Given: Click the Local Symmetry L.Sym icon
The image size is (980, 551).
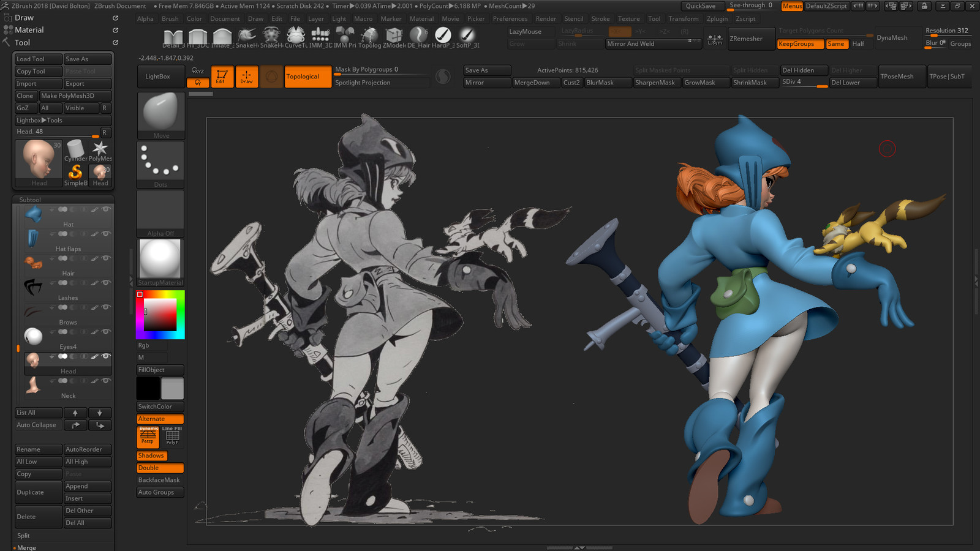Looking at the screenshot, I should coord(715,39).
